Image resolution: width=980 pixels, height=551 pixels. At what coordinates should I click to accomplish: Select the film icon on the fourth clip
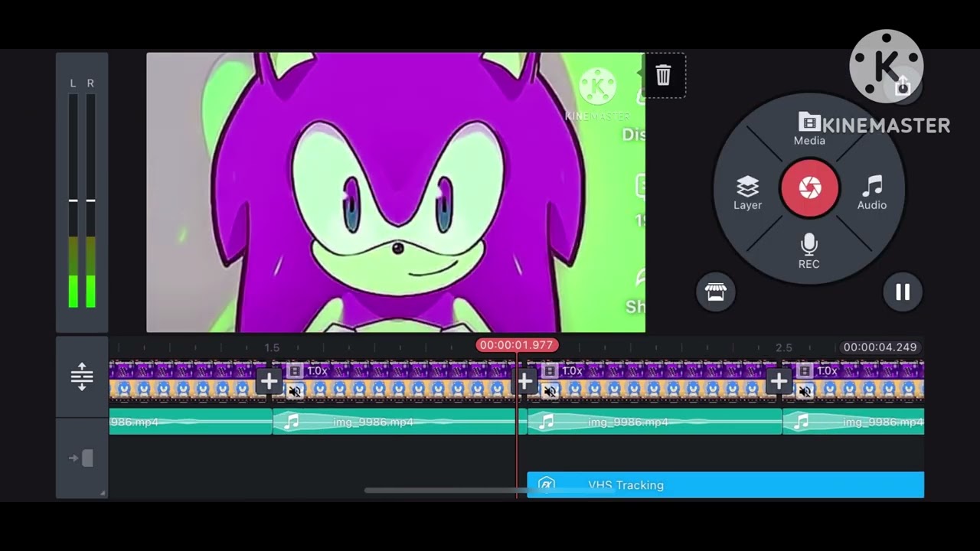[x=805, y=370]
